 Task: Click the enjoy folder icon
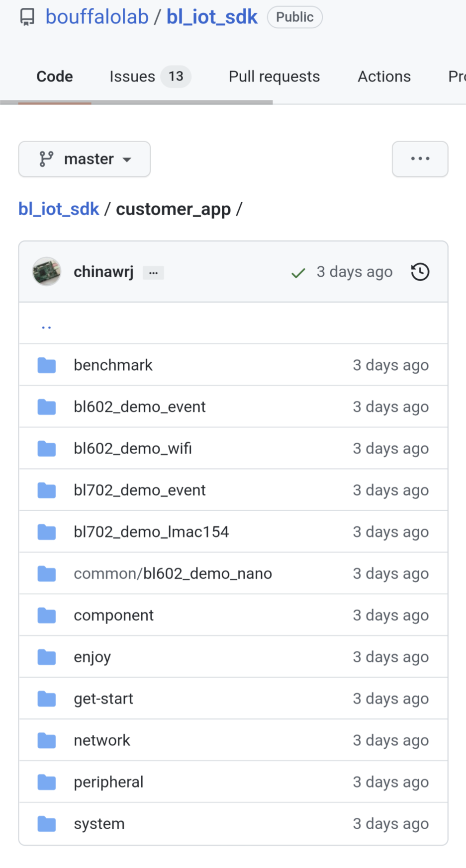47,657
